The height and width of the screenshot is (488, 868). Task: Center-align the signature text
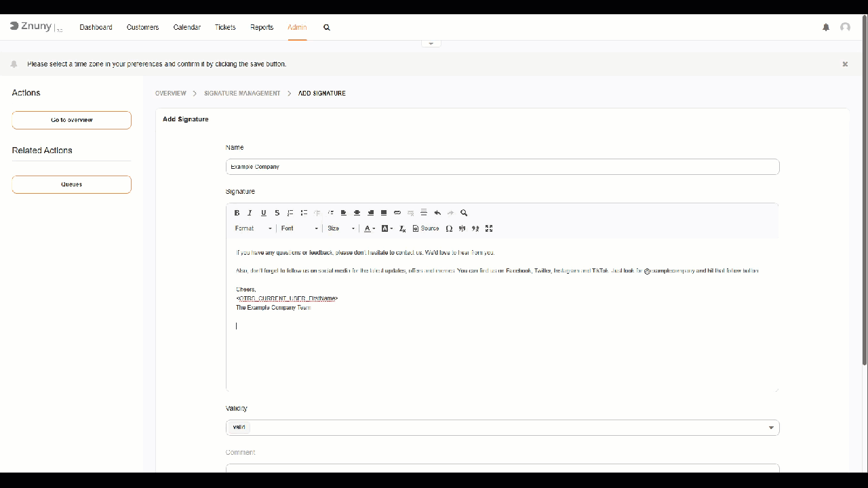click(357, 213)
